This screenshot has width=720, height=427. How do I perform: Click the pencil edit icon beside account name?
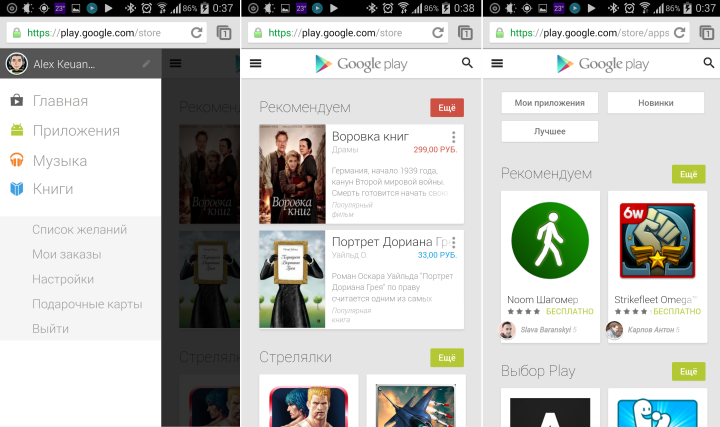tap(146, 64)
